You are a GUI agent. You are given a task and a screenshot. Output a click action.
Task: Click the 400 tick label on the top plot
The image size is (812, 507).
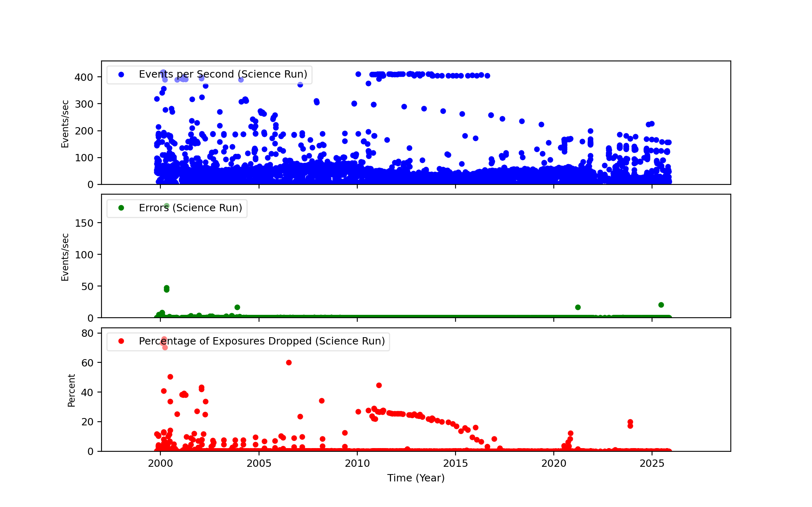coord(84,77)
